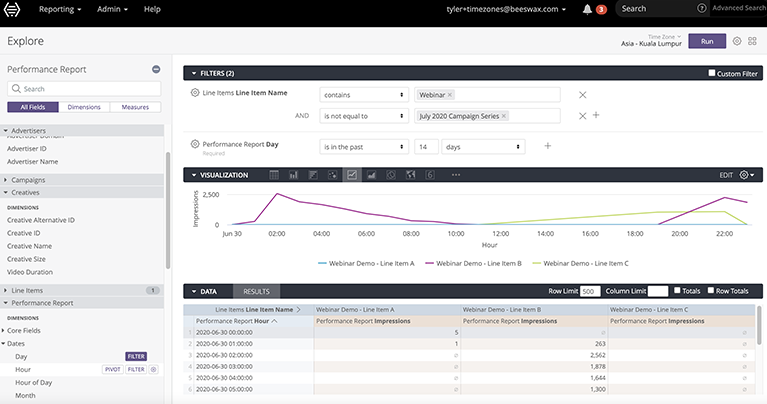Remove the 'contains Webinar' filter row
This screenshot has height=404, width=767.
coord(582,95)
